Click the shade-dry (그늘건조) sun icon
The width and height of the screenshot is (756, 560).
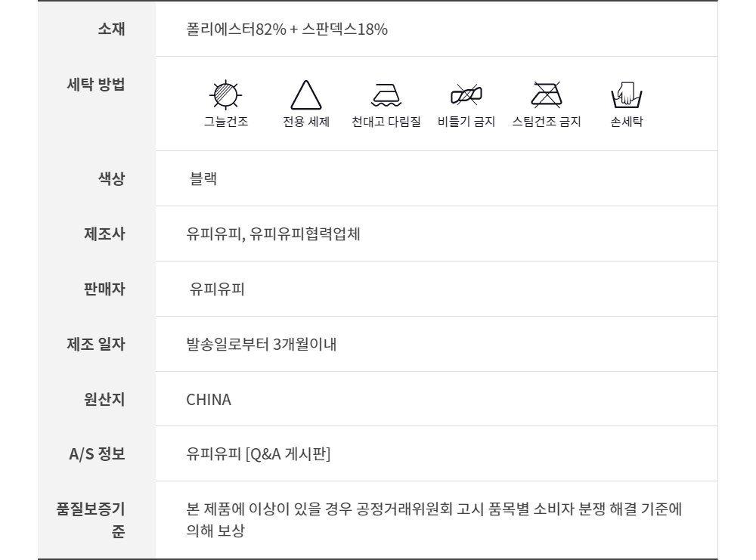(225, 95)
